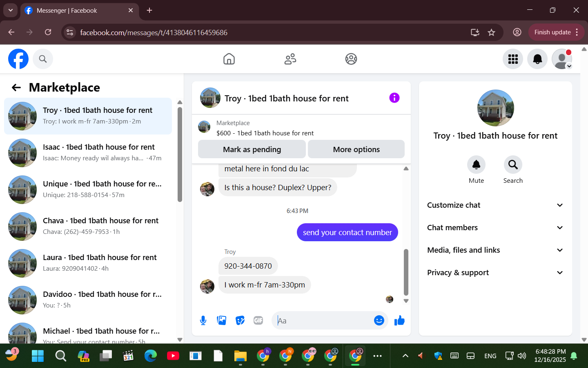Expand the Chat members section
This screenshot has height=368, width=588.
pos(495,228)
